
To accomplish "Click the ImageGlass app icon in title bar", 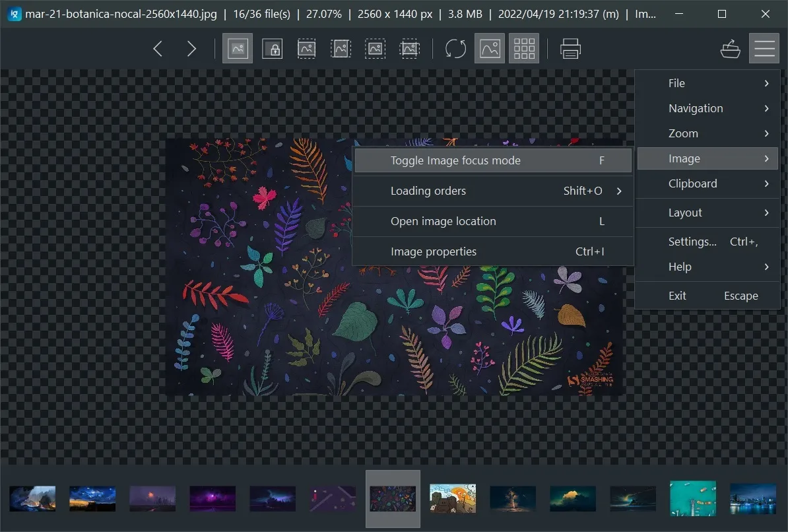I will [15, 14].
